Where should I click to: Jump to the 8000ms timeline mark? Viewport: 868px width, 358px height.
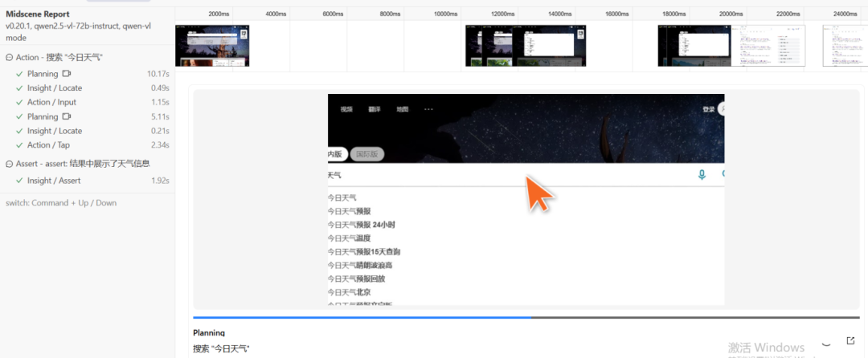(390, 14)
